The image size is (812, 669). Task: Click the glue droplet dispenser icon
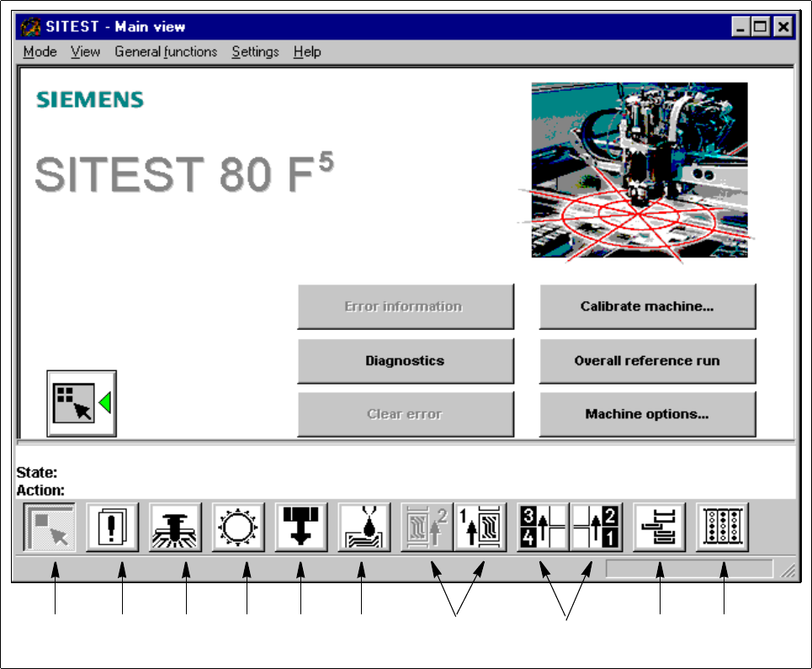coord(364,527)
